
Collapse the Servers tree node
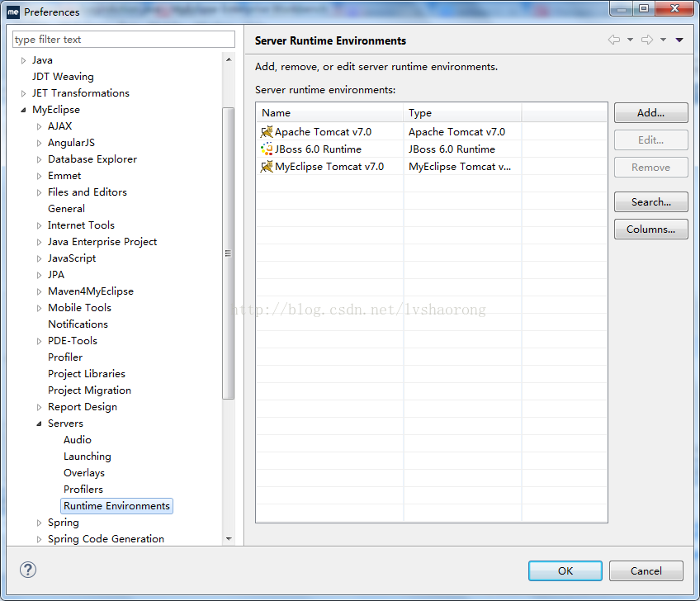pyautogui.click(x=40, y=424)
